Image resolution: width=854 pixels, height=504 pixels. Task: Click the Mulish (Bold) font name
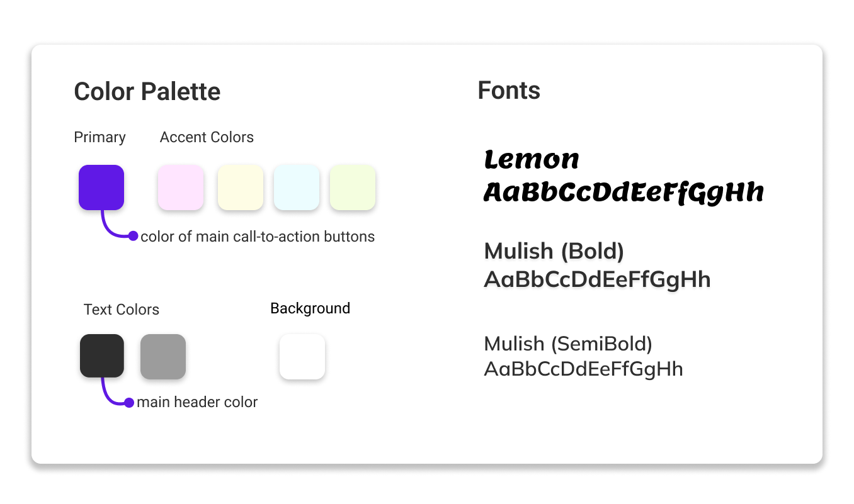(x=554, y=251)
